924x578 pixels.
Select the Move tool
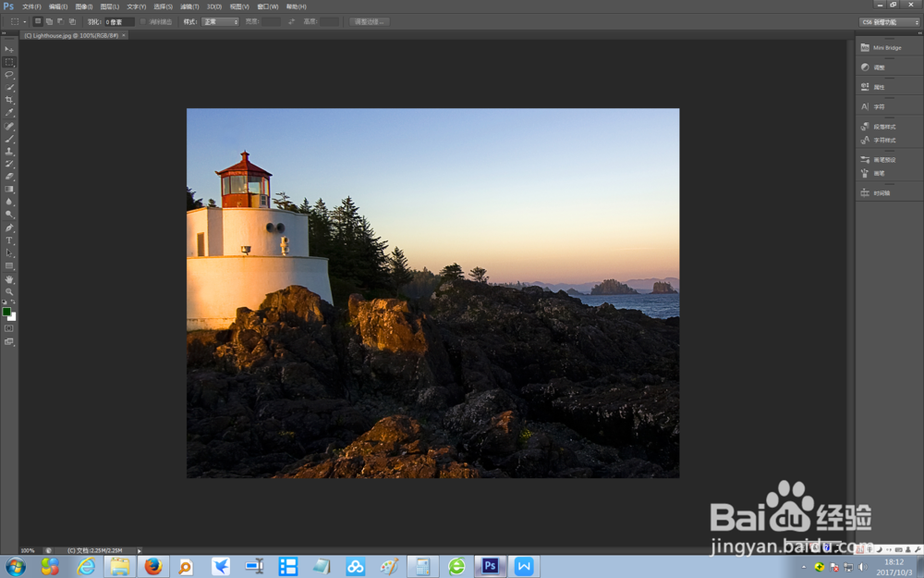click(x=9, y=49)
